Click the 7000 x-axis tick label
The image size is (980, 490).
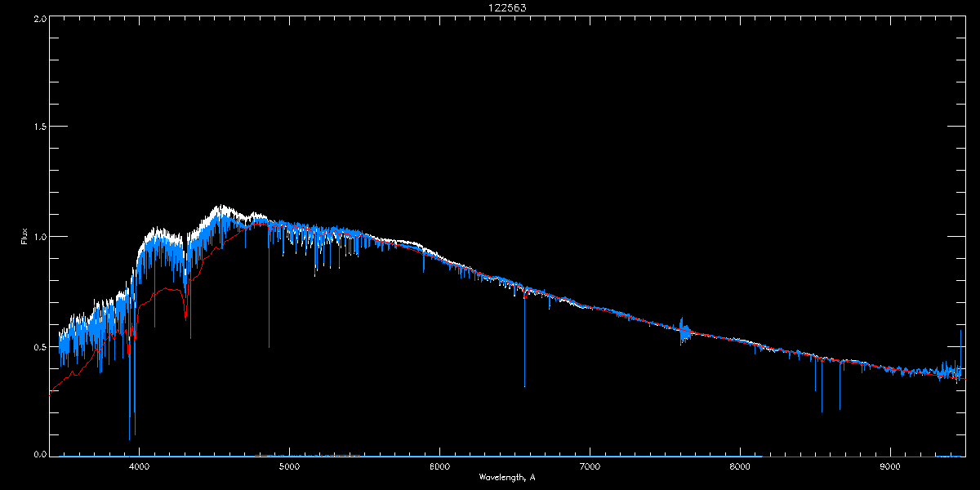(590, 466)
